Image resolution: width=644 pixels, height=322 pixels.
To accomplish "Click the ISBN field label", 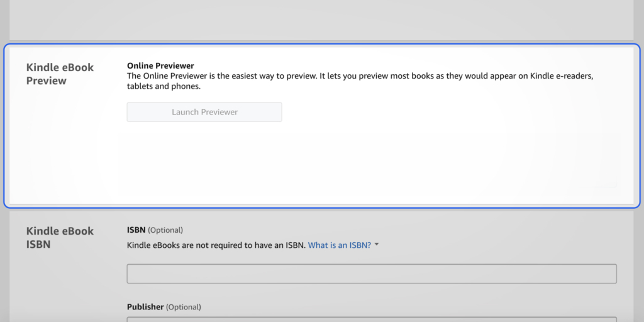I will pyautogui.click(x=136, y=230).
